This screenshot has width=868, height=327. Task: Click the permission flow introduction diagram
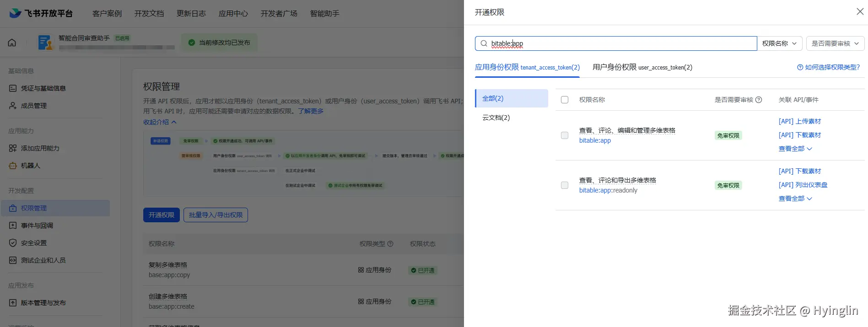[303, 163]
